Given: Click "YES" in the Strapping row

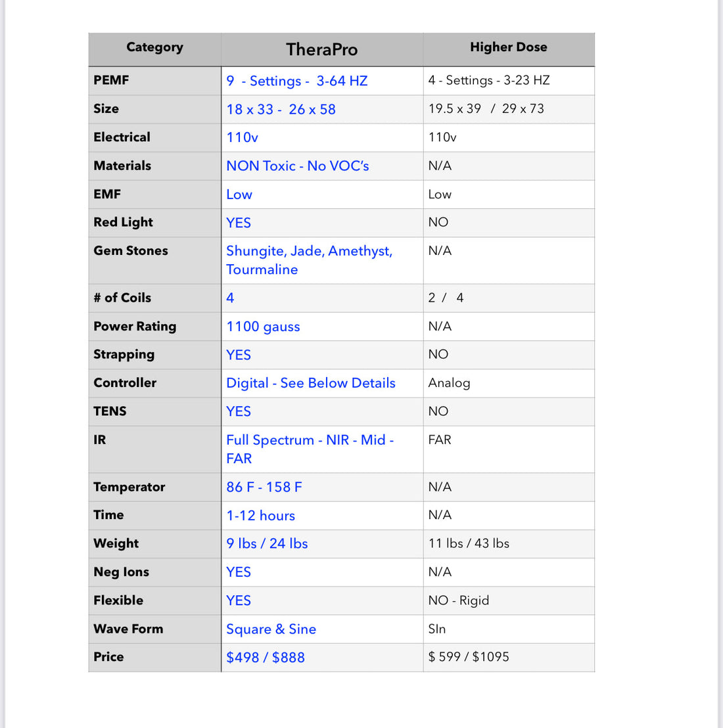Looking at the screenshot, I should pyautogui.click(x=238, y=355).
